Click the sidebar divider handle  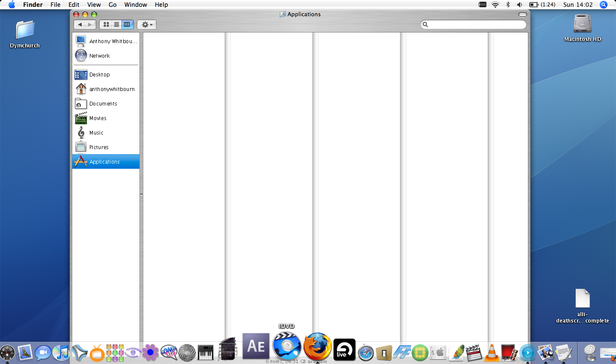click(x=141, y=194)
